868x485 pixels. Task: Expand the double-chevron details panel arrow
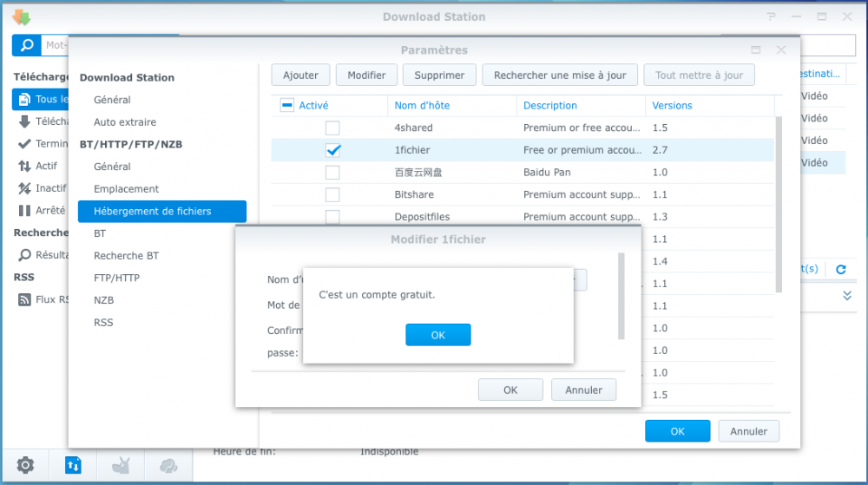847,296
